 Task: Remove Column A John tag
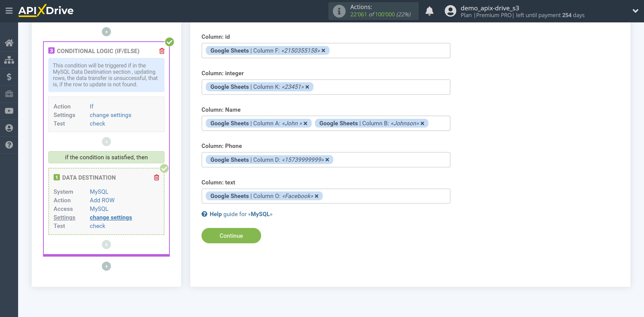pos(305,123)
